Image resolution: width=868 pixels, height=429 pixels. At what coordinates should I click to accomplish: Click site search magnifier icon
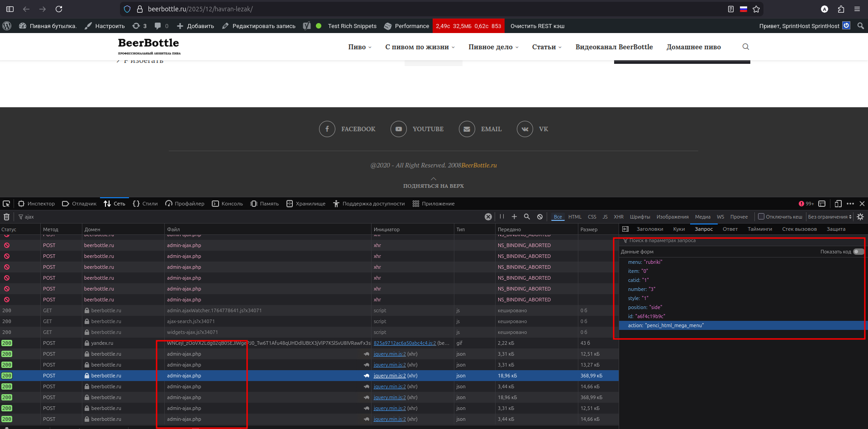746,47
